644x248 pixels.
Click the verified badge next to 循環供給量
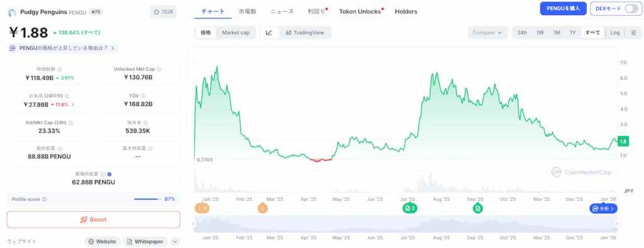109,174
